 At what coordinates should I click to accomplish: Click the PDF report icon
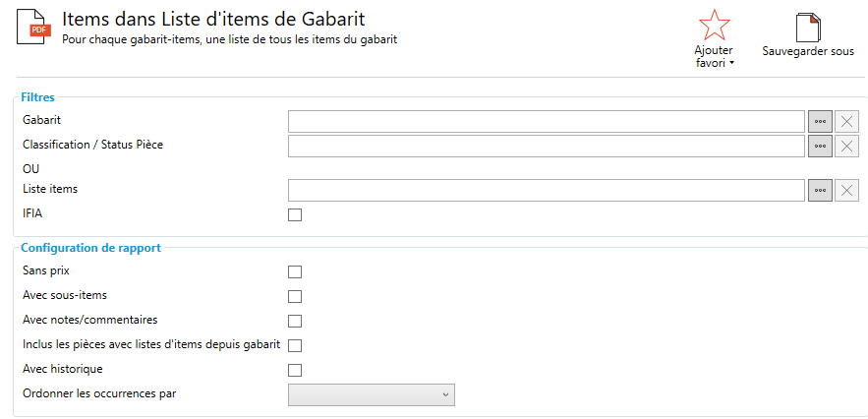pos(37,27)
